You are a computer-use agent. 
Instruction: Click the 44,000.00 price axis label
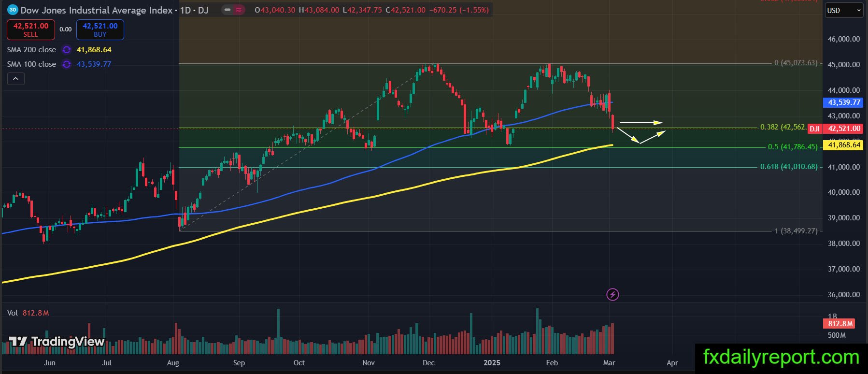click(x=844, y=90)
